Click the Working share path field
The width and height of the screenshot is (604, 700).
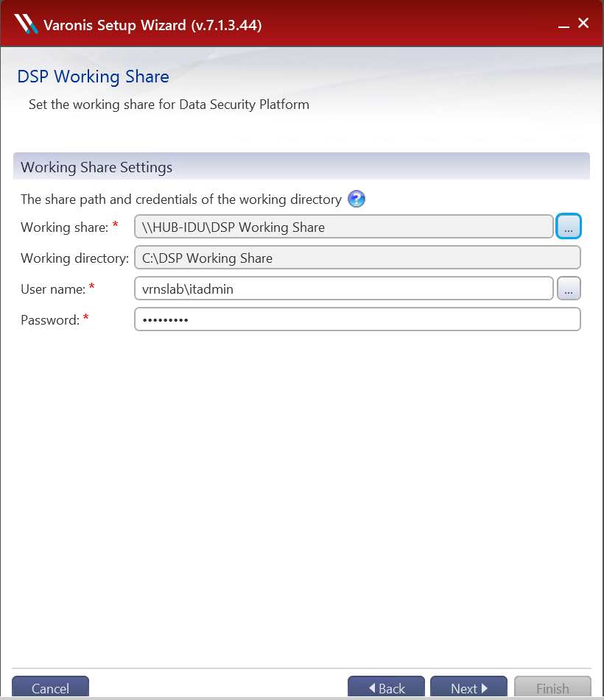point(343,227)
